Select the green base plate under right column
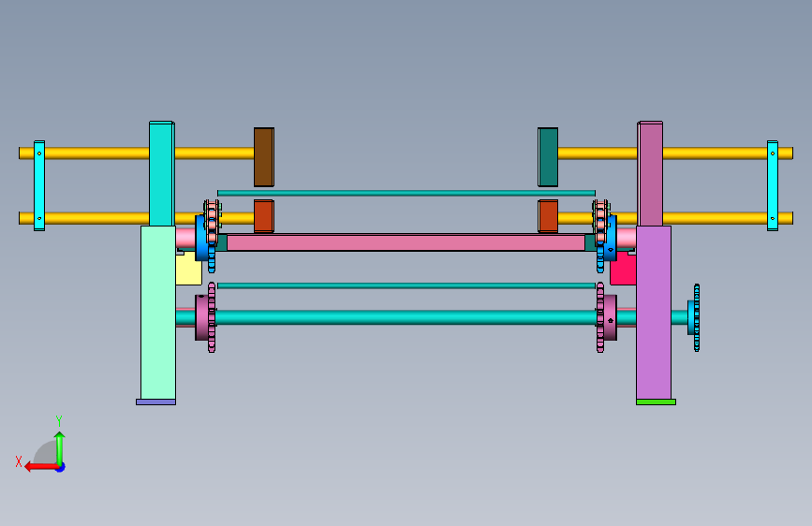 pos(656,402)
